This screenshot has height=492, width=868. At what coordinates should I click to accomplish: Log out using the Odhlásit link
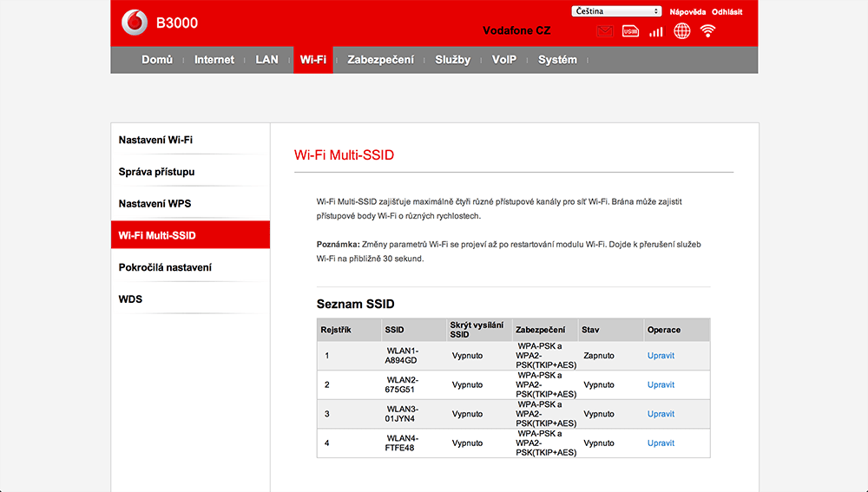[727, 11]
